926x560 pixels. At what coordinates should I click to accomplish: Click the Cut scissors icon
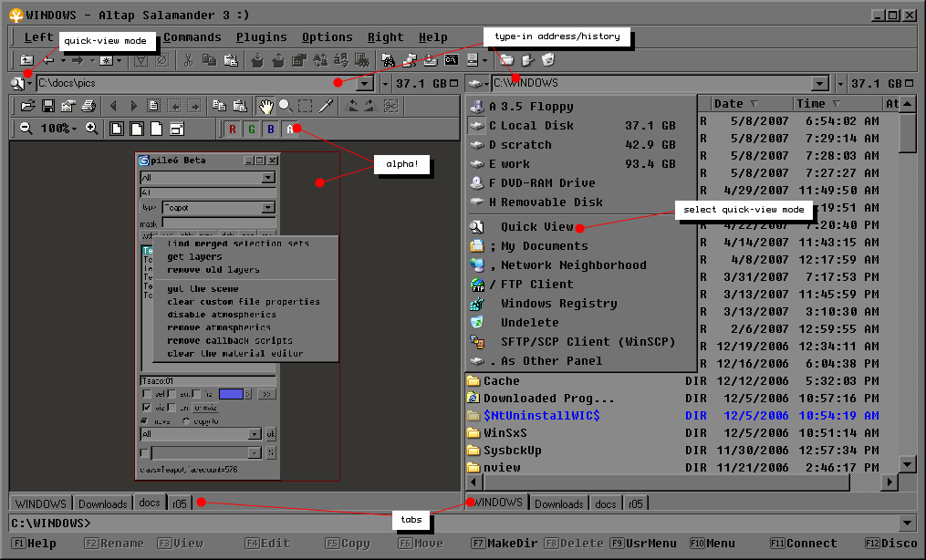point(188,60)
